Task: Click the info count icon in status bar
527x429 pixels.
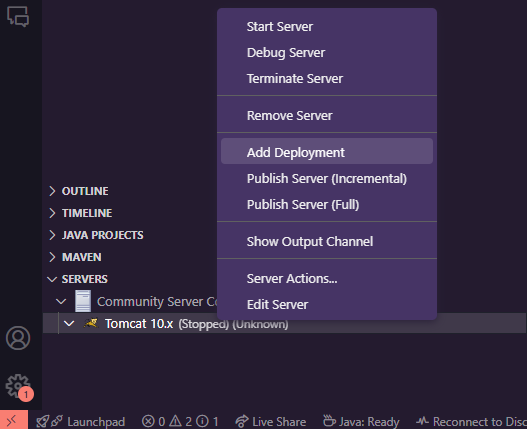Action: (x=202, y=421)
